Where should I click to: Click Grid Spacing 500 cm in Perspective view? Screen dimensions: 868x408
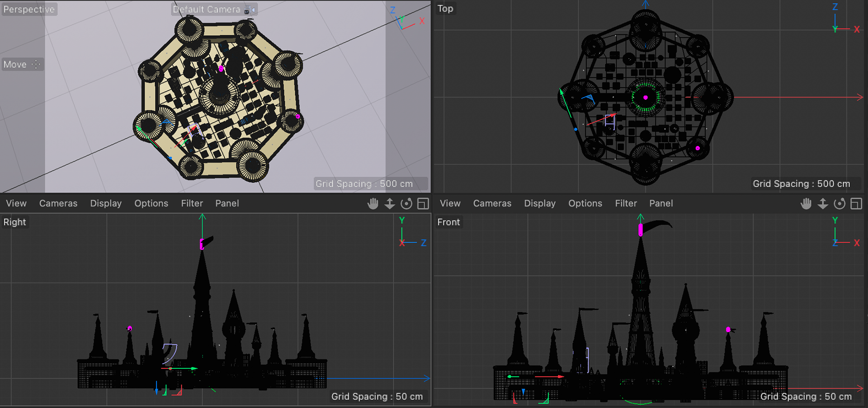(364, 184)
